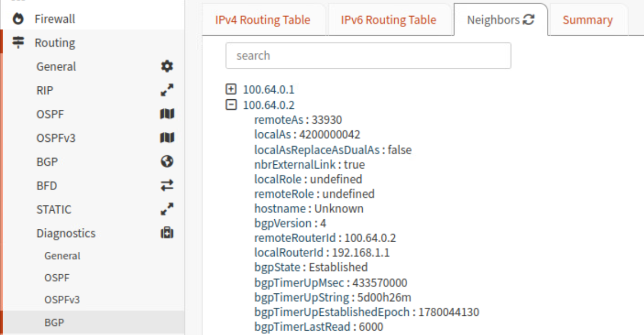Viewport: 644px width, 335px height.
Task: Collapse the 100.64.0.2 neighbor entry
Action: (231, 105)
